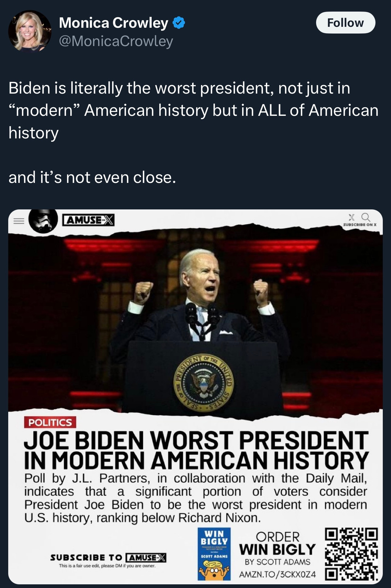Open Monica Crowley's profile picture
This screenshot has height=588, width=391.
[30, 31]
